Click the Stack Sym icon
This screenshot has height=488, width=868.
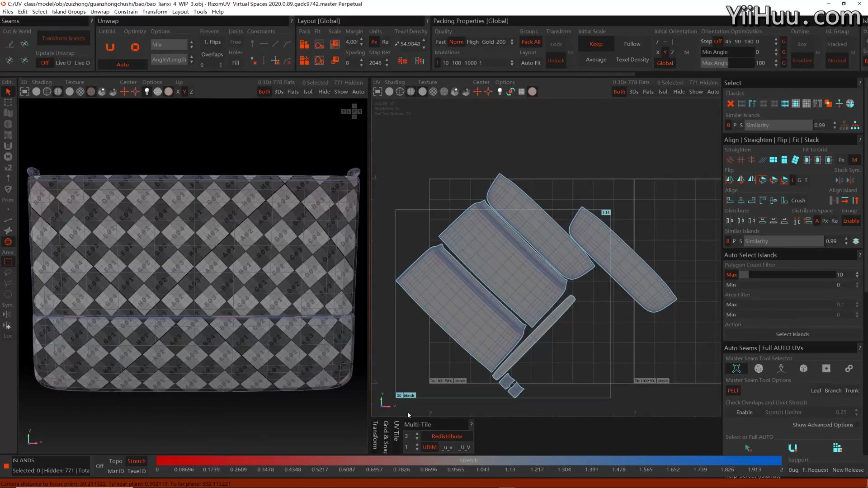coord(840,180)
